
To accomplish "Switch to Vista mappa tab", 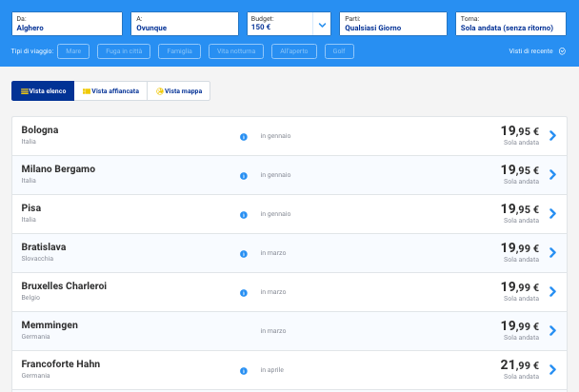I will 179,91.
